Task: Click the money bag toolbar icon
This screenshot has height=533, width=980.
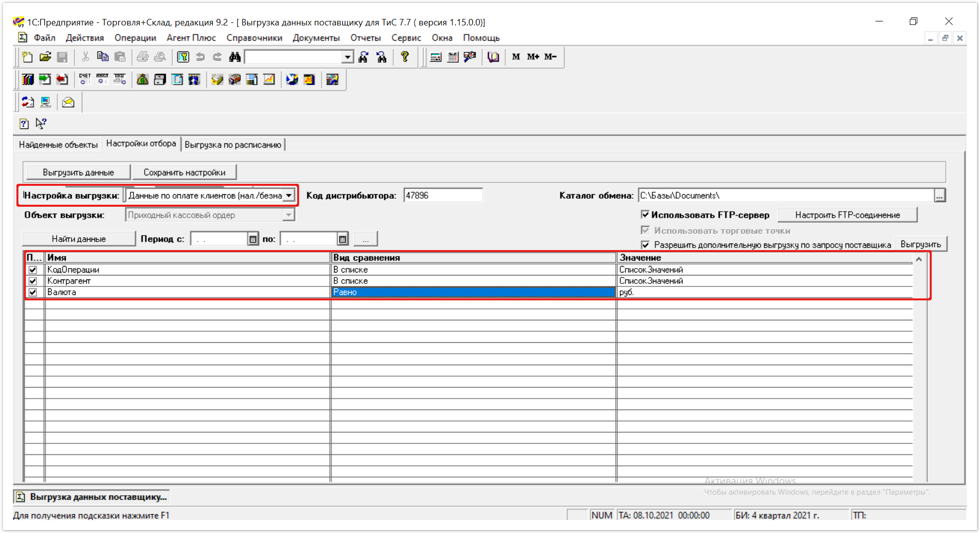Action: click(x=142, y=79)
